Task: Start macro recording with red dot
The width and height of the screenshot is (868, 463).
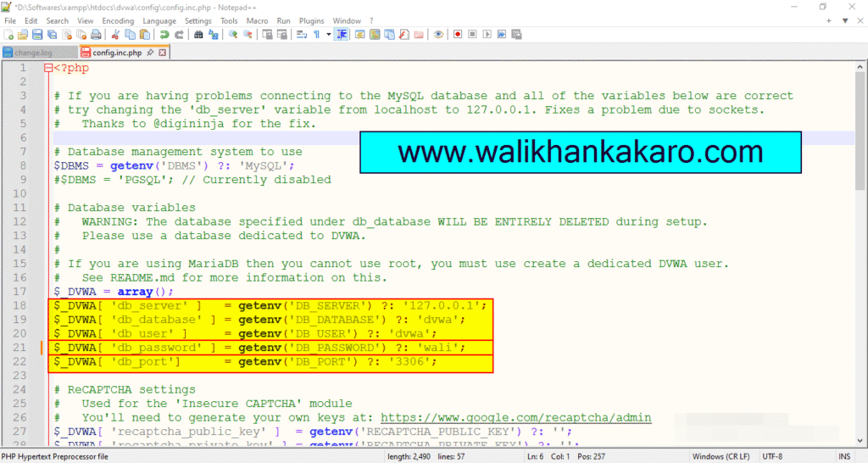Action: (x=457, y=34)
